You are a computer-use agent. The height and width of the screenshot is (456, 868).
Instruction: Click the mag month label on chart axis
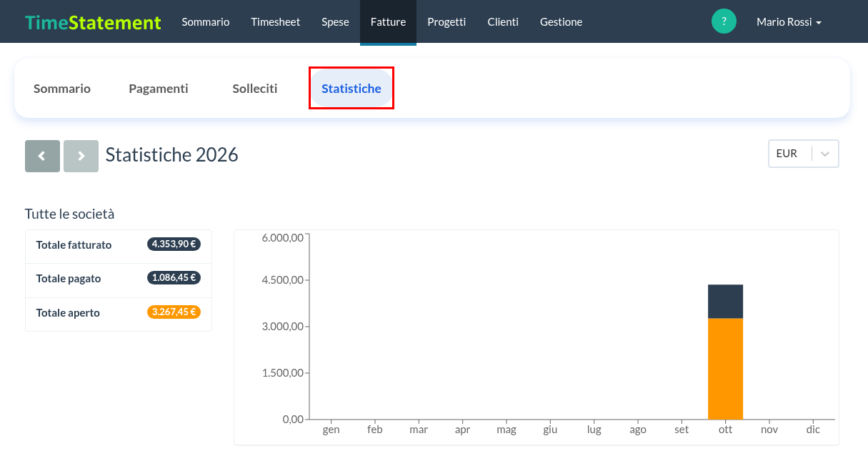coord(507,430)
